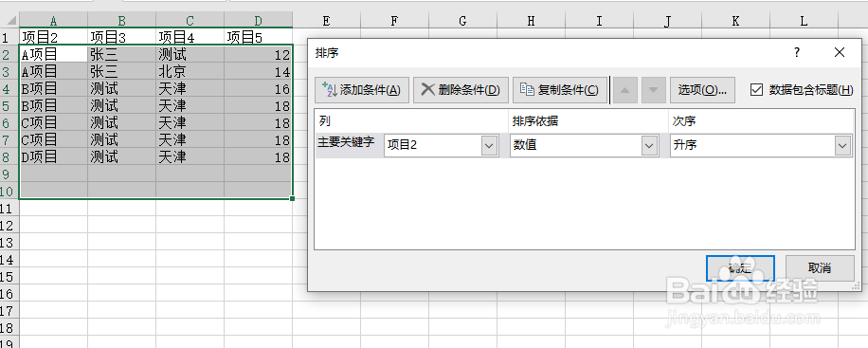868x348 pixels.
Task: Confirm the sort with the 确定 button
Action: pos(740,268)
